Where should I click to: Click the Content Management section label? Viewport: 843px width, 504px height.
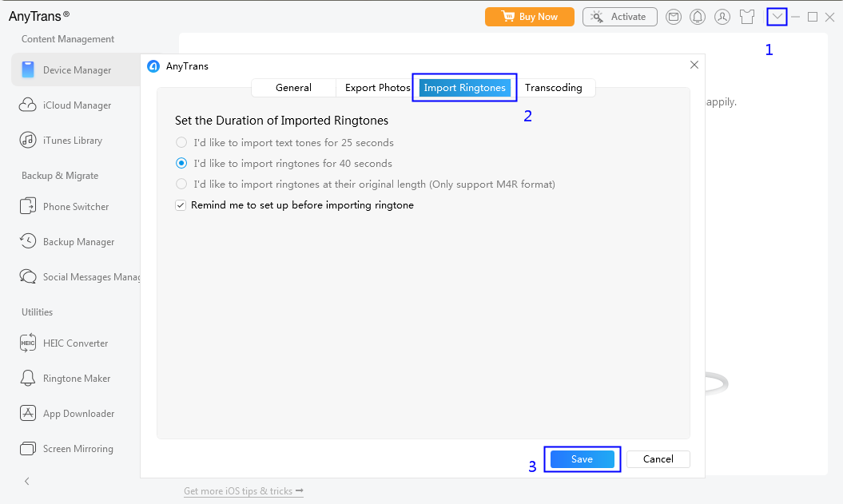68,39
